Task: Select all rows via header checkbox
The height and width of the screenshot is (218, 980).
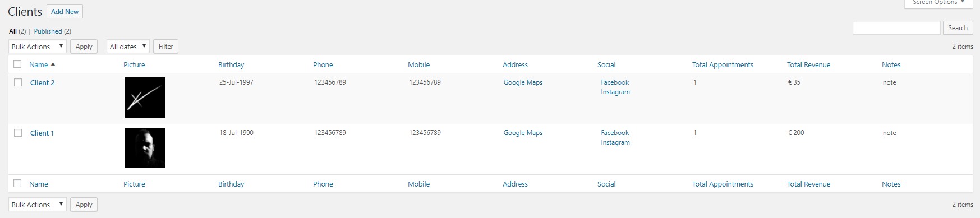Action: pos(17,64)
